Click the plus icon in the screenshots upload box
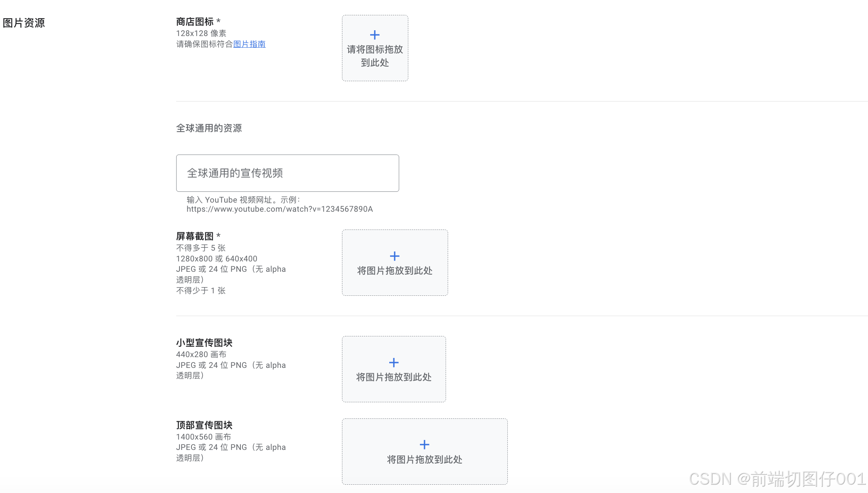Screen dimensions: 868x493 click(395, 256)
